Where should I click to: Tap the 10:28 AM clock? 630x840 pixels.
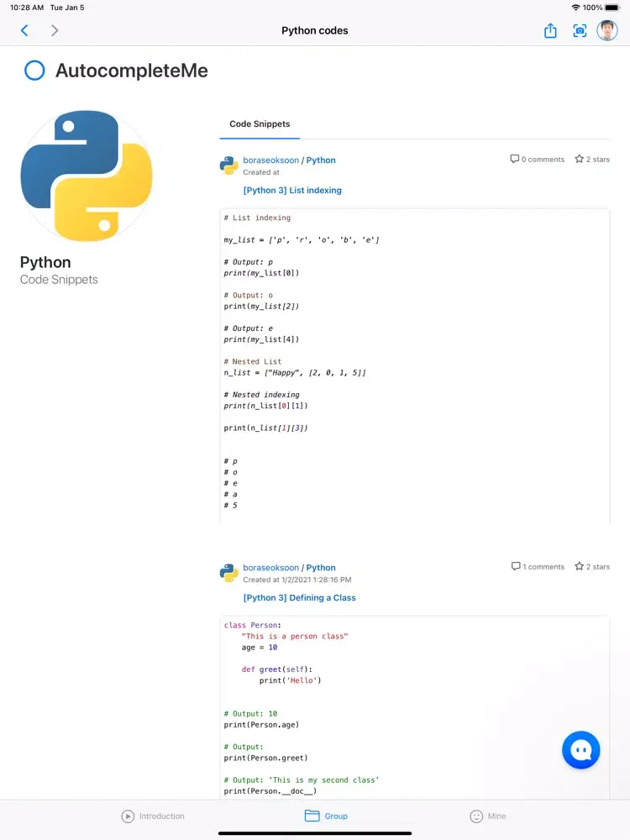27,8
